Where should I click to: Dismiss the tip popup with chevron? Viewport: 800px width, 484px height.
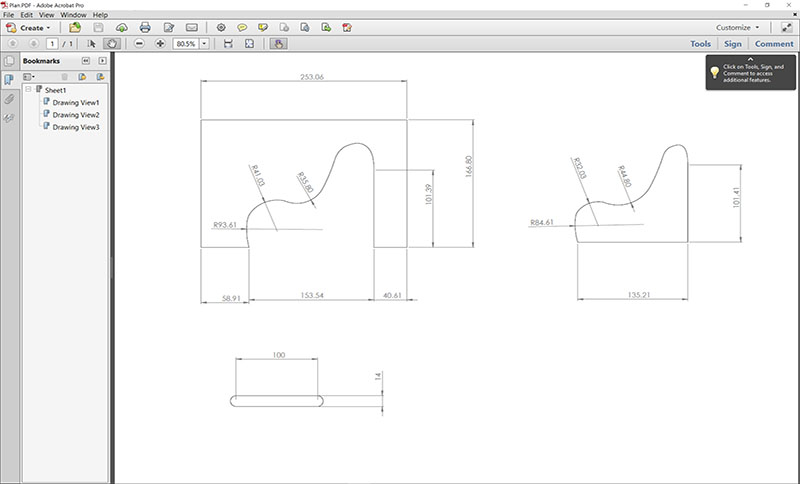(751, 59)
